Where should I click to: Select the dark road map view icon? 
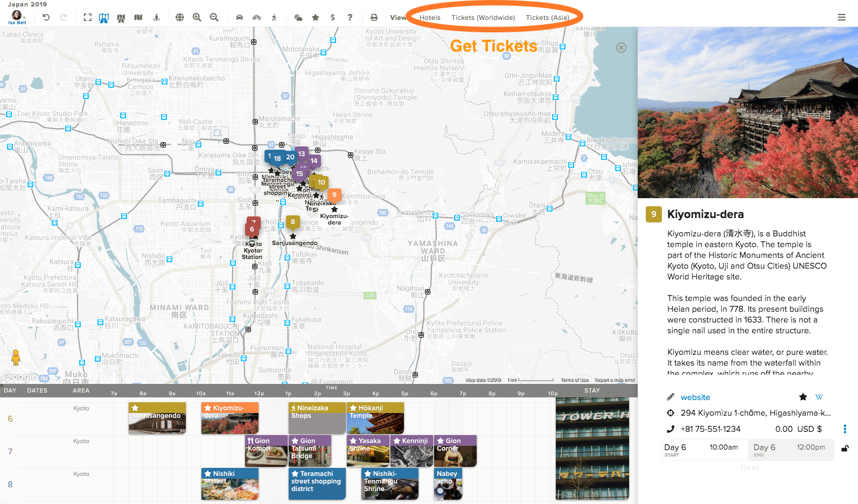pos(121,18)
